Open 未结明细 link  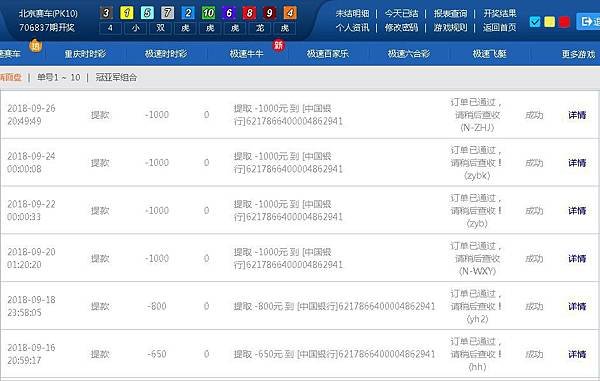tap(352, 13)
